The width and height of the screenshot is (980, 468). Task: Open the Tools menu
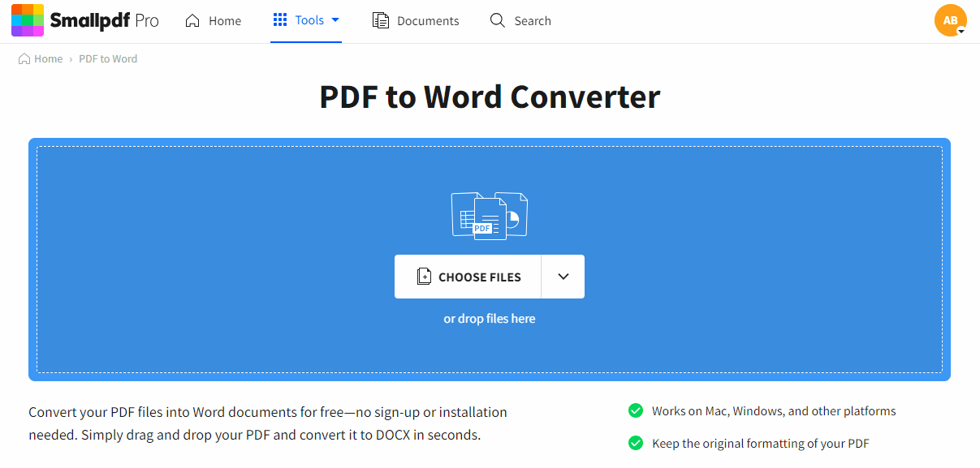[306, 20]
